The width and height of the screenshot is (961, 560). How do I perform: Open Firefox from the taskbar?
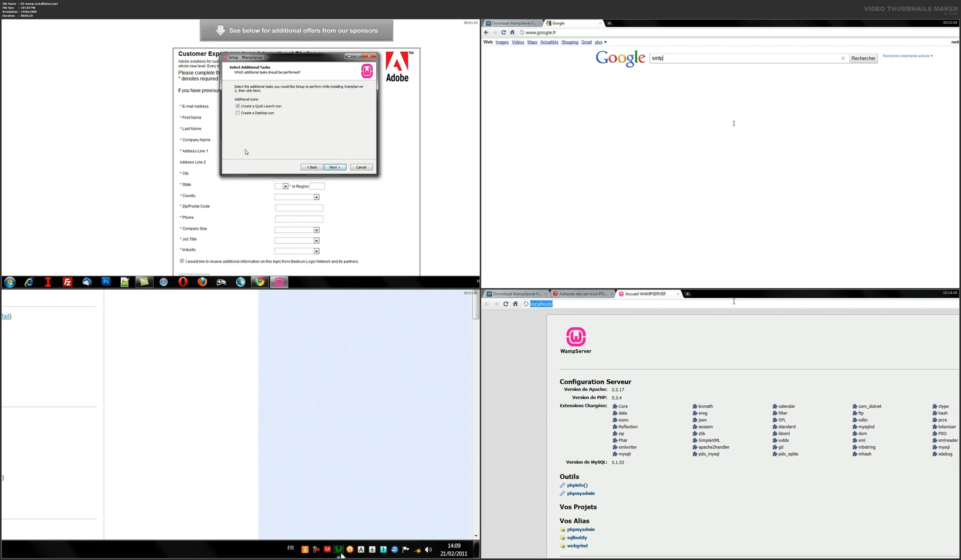click(202, 282)
